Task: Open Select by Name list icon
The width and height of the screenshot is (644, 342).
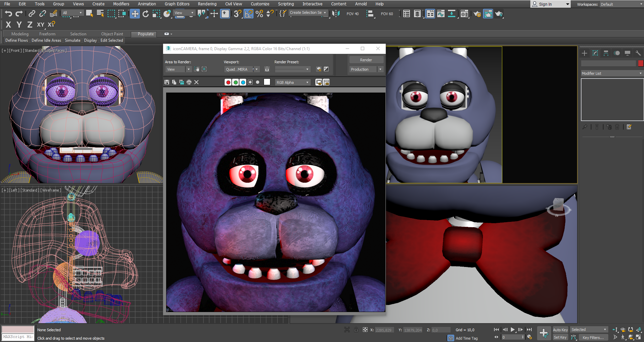Action: tap(100, 14)
